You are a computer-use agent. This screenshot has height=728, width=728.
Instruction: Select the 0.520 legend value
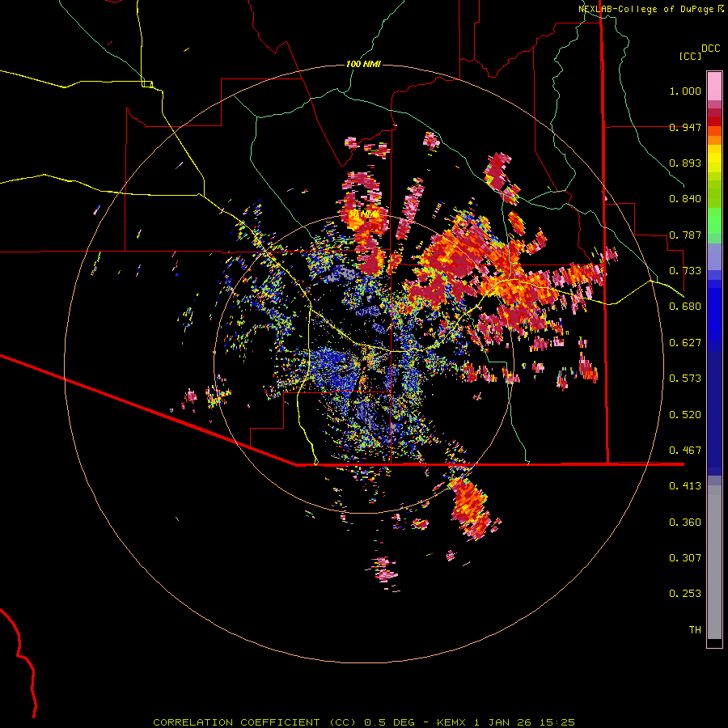click(685, 415)
